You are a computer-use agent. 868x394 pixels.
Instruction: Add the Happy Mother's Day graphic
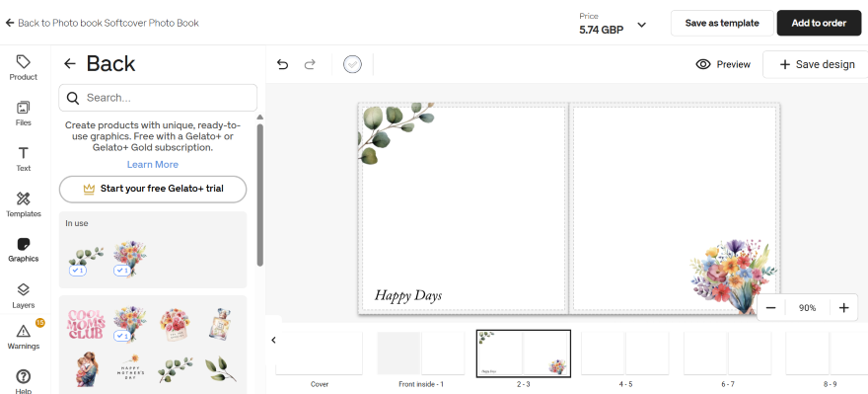tap(130, 368)
